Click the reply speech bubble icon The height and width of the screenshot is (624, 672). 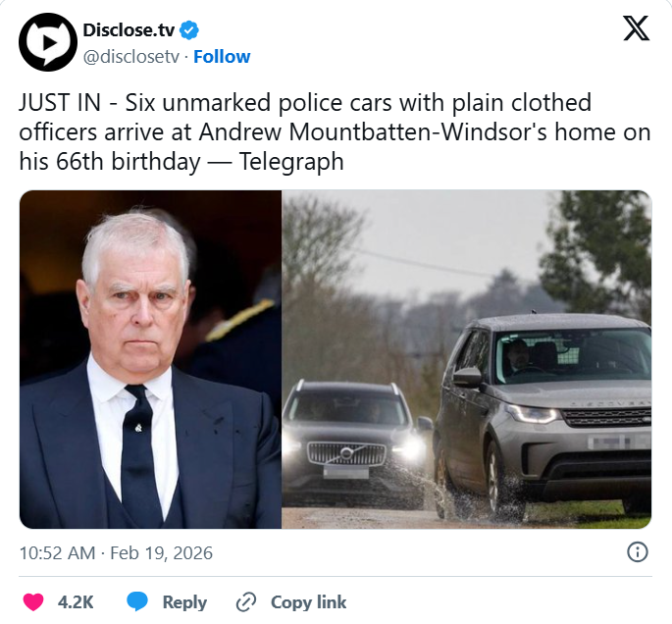pyautogui.click(x=138, y=601)
